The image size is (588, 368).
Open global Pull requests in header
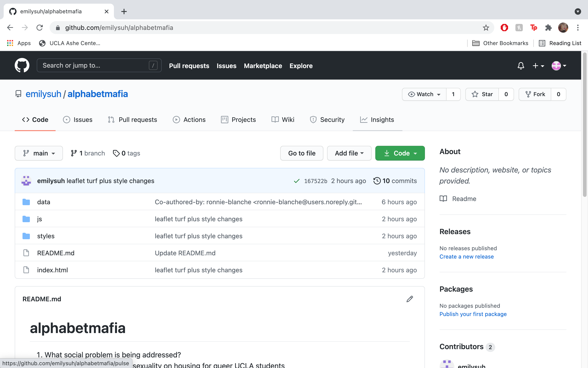(189, 66)
